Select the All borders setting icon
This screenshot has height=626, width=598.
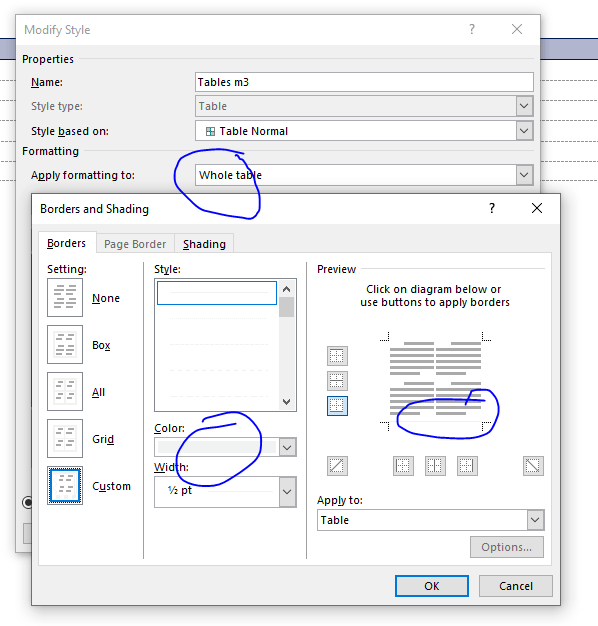(65, 391)
